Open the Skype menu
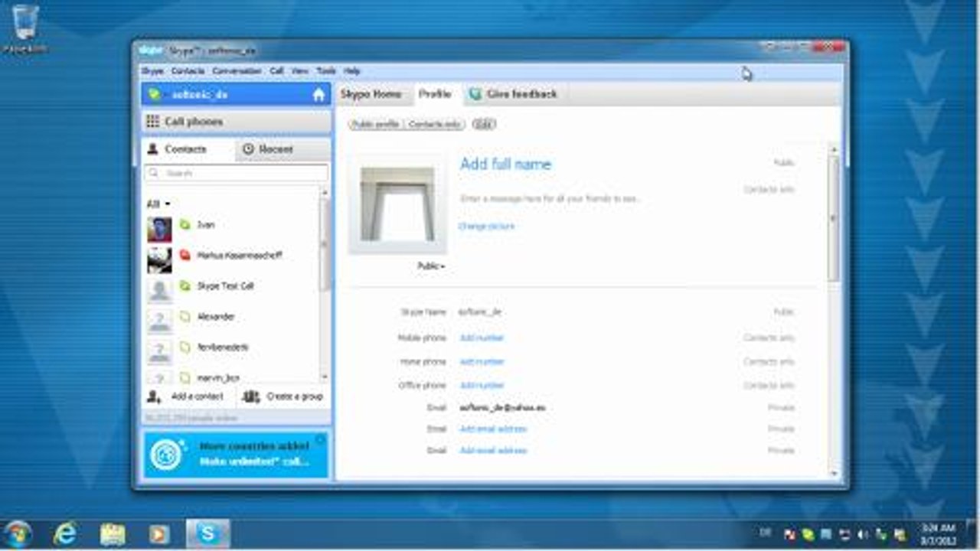 [x=152, y=71]
